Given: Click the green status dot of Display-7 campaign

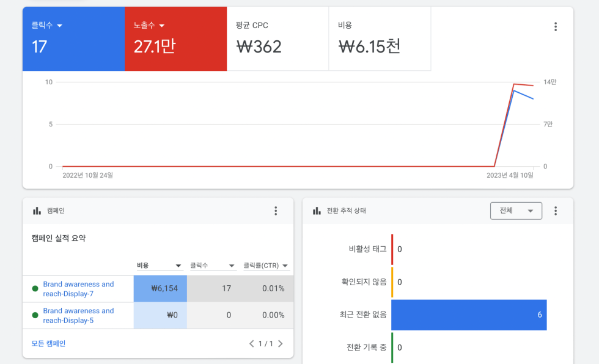Looking at the screenshot, I should (35, 288).
